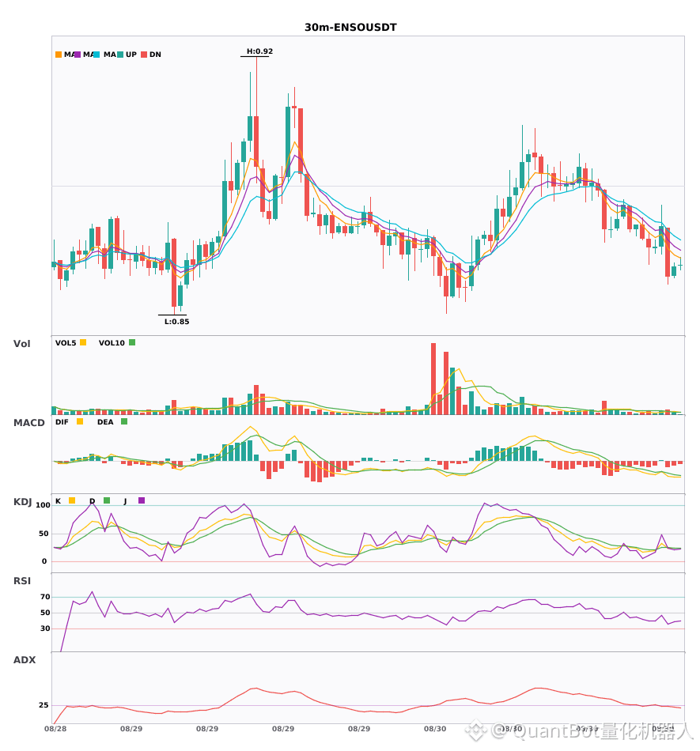Click the red DN legend swatch
This screenshot has height=751, width=700.
pos(144,55)
